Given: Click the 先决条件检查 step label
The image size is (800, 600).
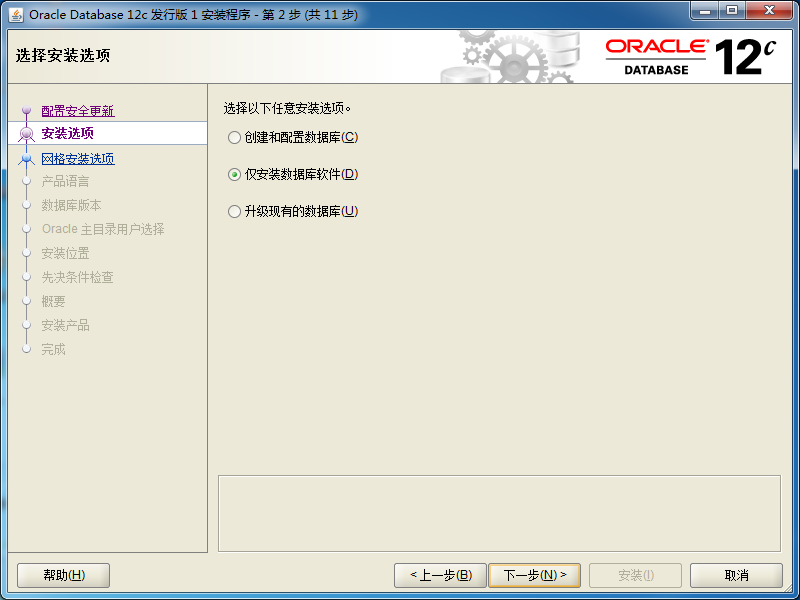Looking at the screenshot, I should 78,277.
